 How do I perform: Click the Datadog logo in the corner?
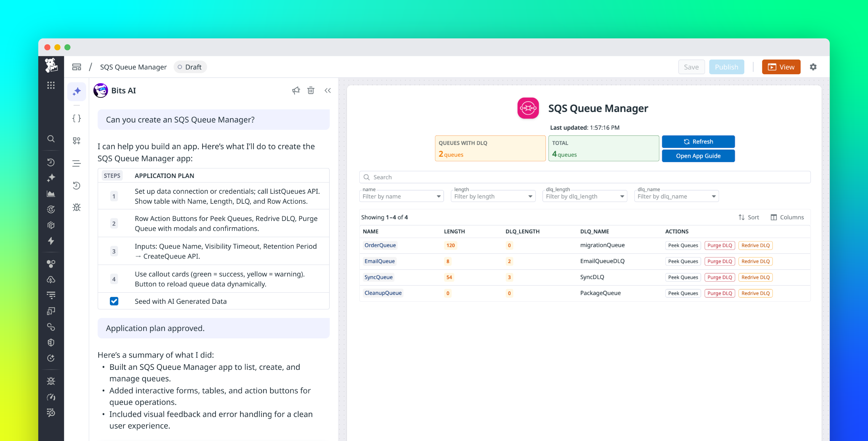tap(51, 65)
